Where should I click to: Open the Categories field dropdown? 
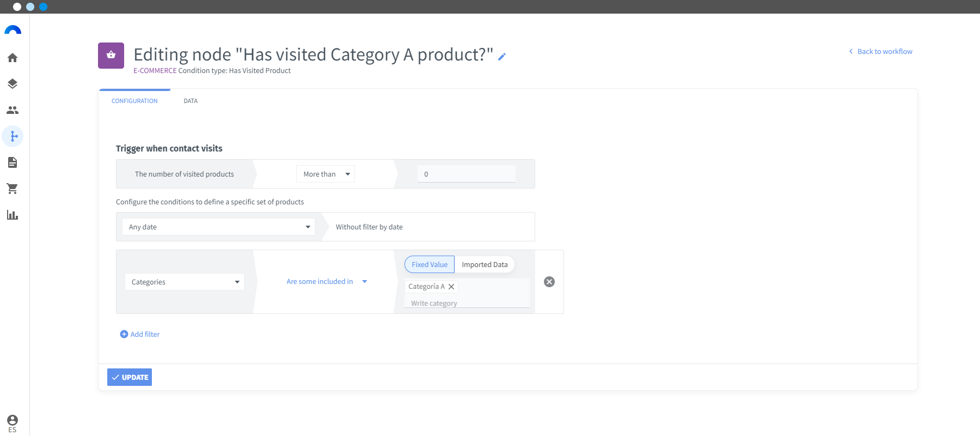pos(185,282)
